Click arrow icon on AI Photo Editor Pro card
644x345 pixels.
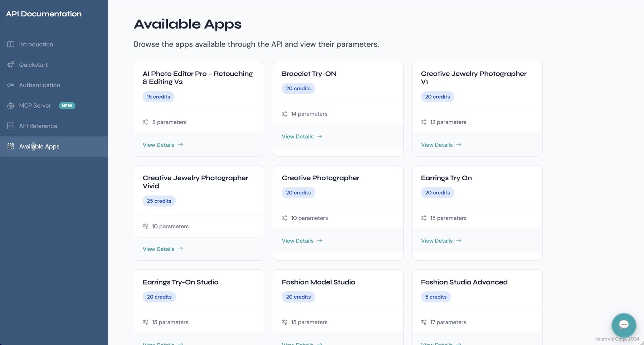(x=181, y=145)
